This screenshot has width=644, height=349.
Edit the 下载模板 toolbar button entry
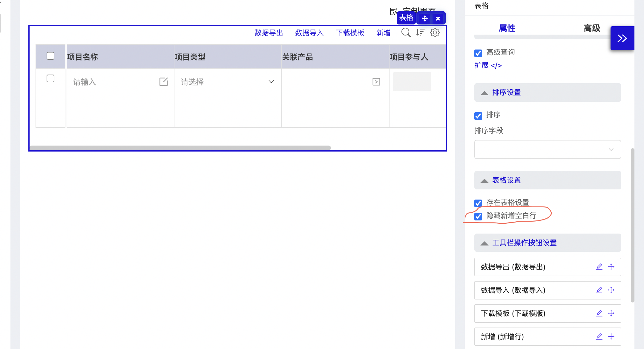click(x=599, y=313)
